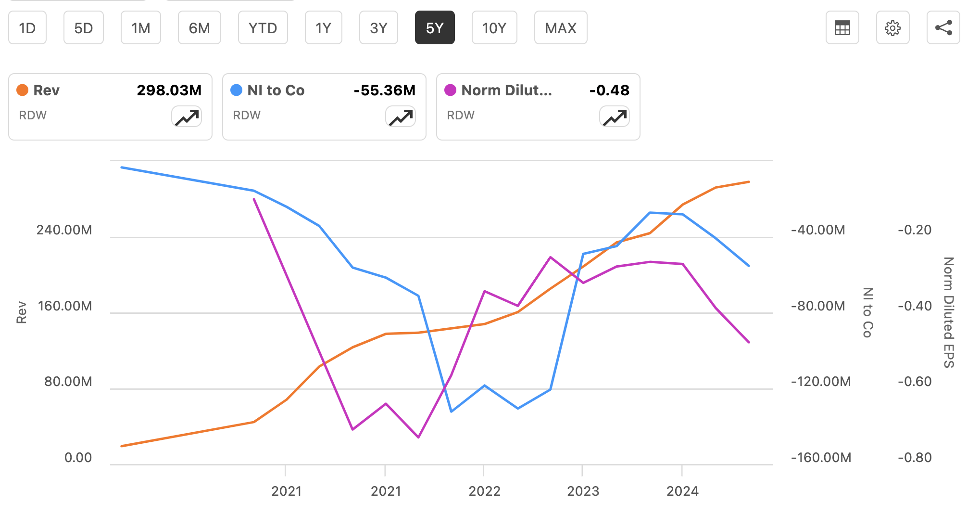
Task: Toggle the magenta Norm Diluted series dot
Action: [450, 90]
